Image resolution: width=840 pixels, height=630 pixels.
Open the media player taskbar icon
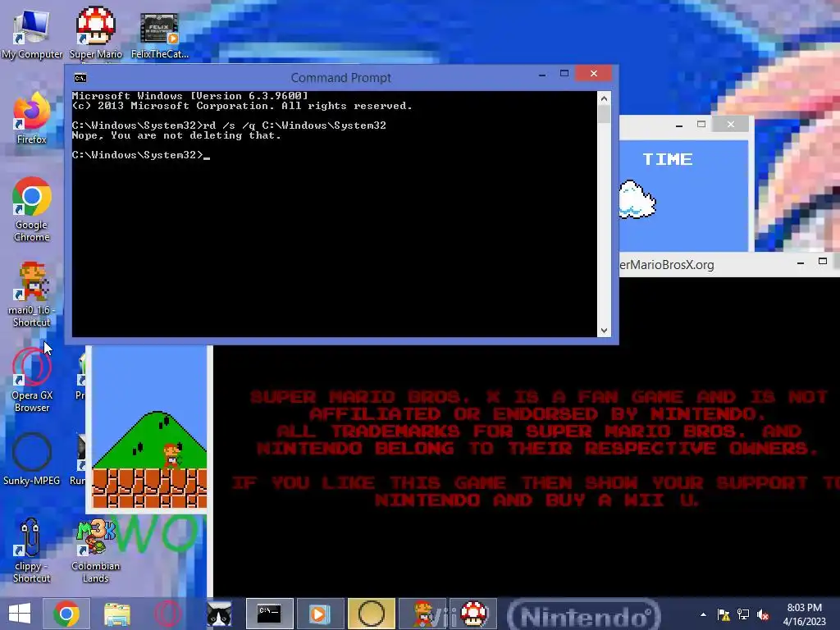click(320, 614)
